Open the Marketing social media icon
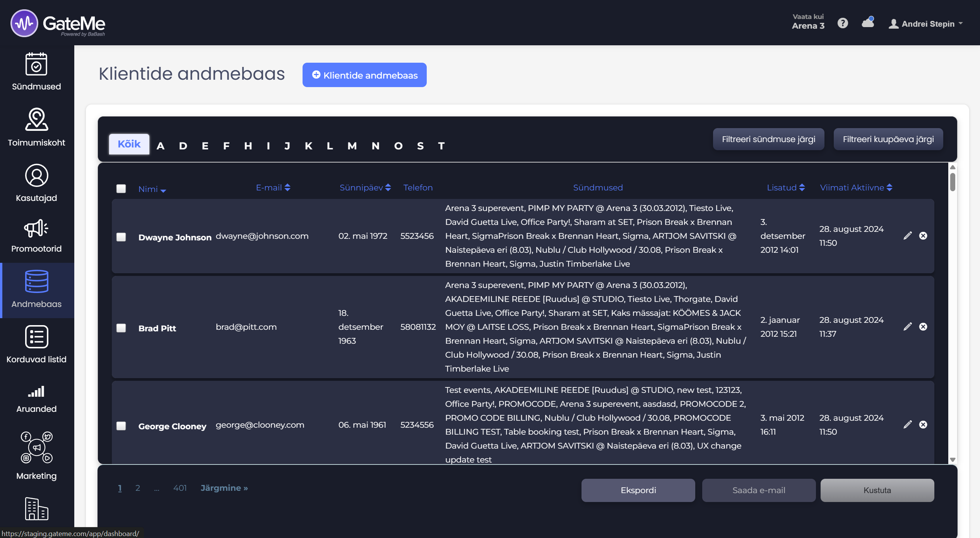Screen dimensions: 980x538 [x=36, y=447]
